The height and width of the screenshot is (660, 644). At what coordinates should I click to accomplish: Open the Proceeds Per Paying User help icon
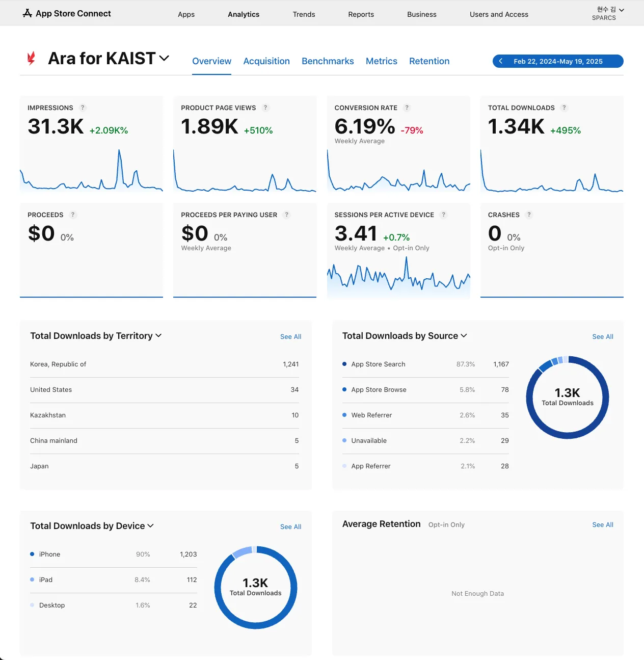[x=287, y=215]
